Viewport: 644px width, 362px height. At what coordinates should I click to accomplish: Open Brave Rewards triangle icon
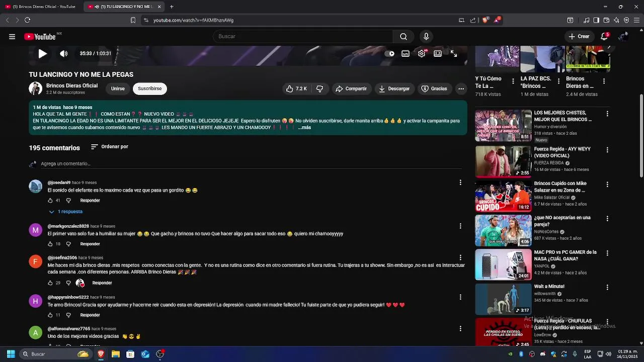(497, 20)
